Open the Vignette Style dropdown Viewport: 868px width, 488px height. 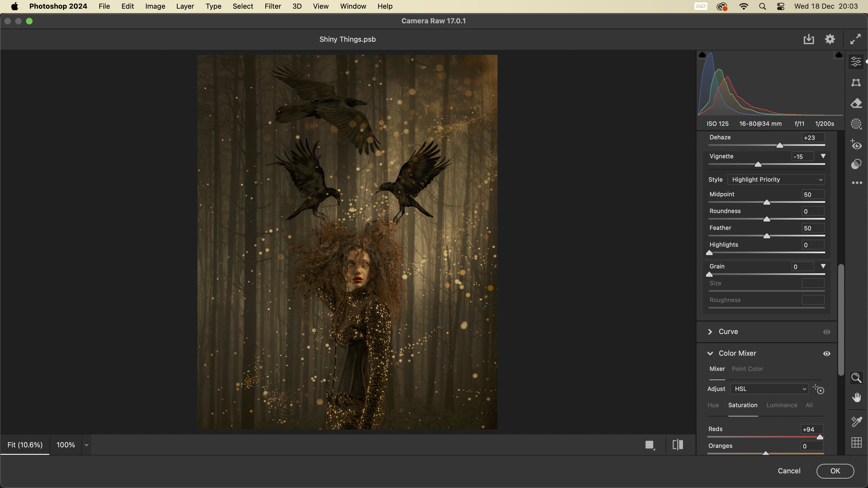776,179
